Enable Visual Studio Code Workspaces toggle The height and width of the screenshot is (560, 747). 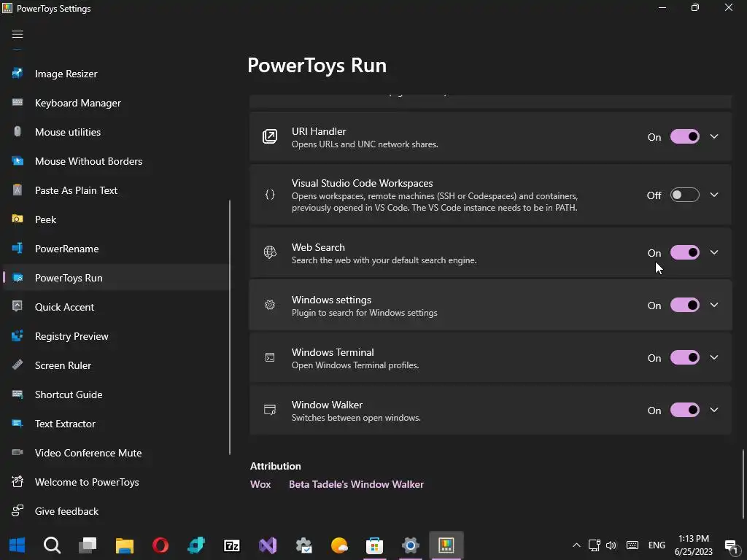pos(684,195)
